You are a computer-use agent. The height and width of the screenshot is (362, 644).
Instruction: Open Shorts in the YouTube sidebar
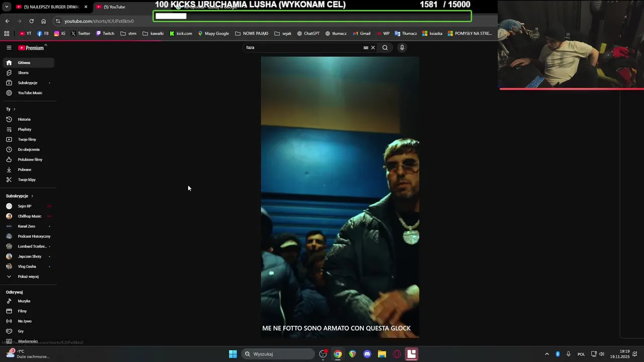click(28, 73)
